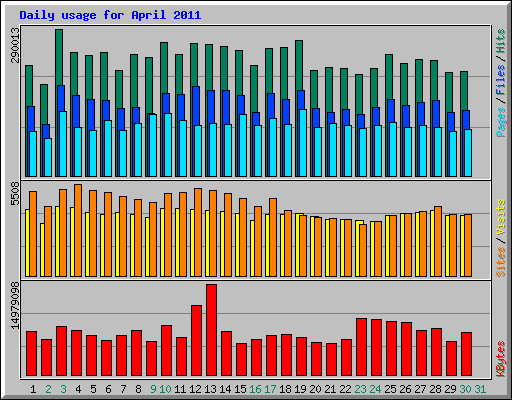
Task: Click day 24 on the x-axis
Action: coord(375,389)
